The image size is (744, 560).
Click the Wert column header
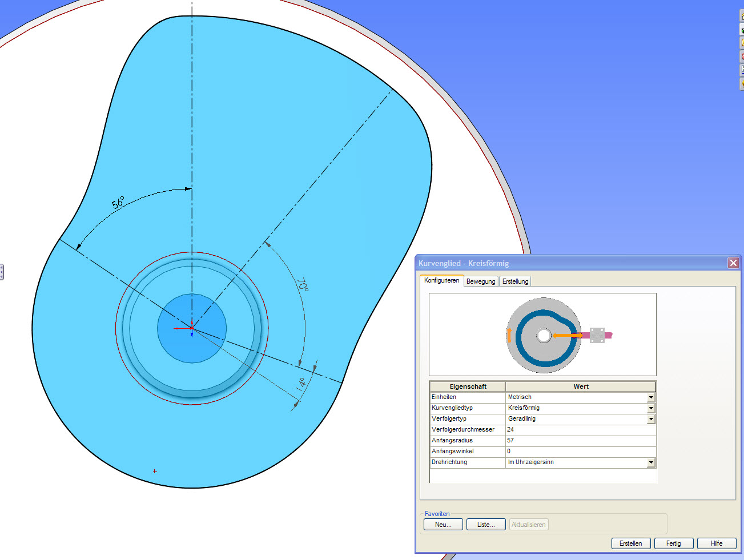point(581,386)
